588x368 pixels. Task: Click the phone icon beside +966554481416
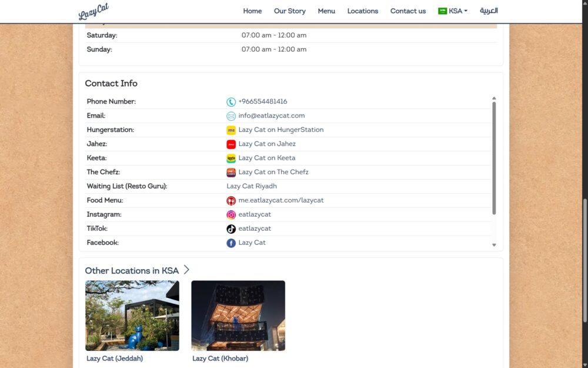point(231,102)
